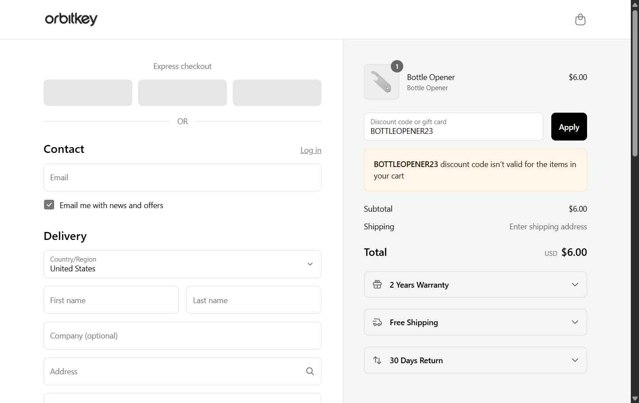This screenshot has height=403, width=639.
Task: Focus the Company (optional) field
Action: tap(182, 335)
